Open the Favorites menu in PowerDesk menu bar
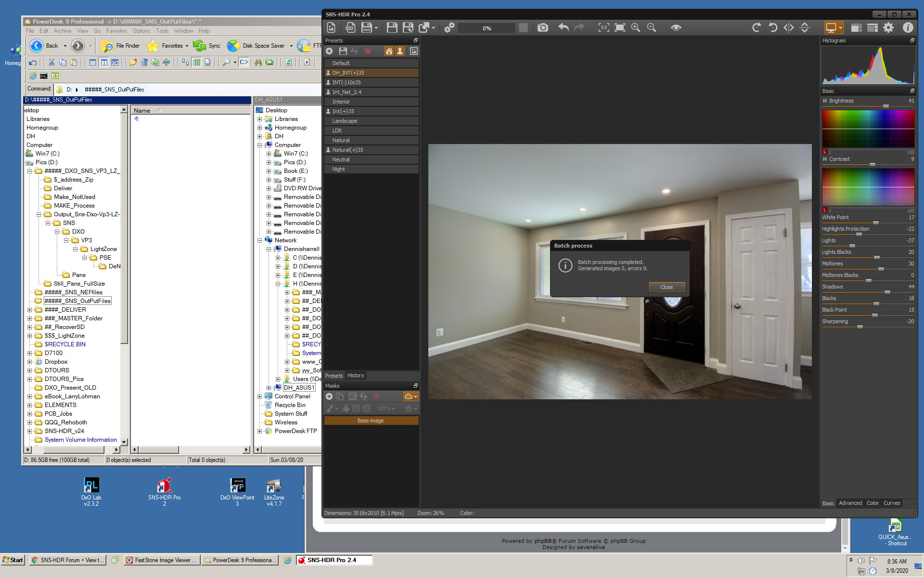 click(117, 31)
